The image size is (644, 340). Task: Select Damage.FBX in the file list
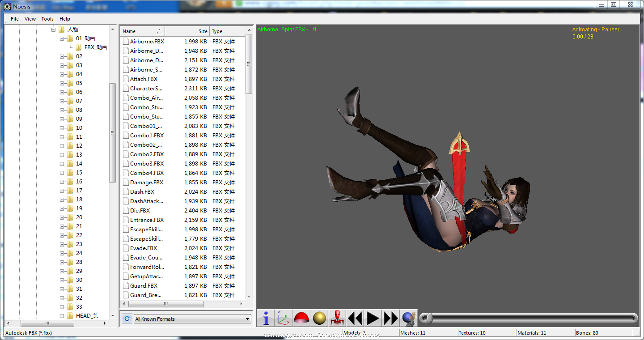point(147,182)
